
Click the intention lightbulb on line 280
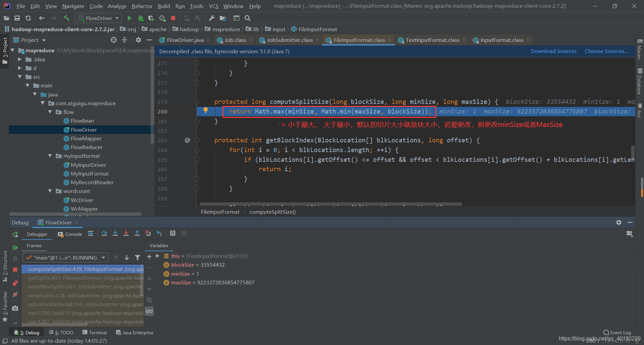[206, 110]
